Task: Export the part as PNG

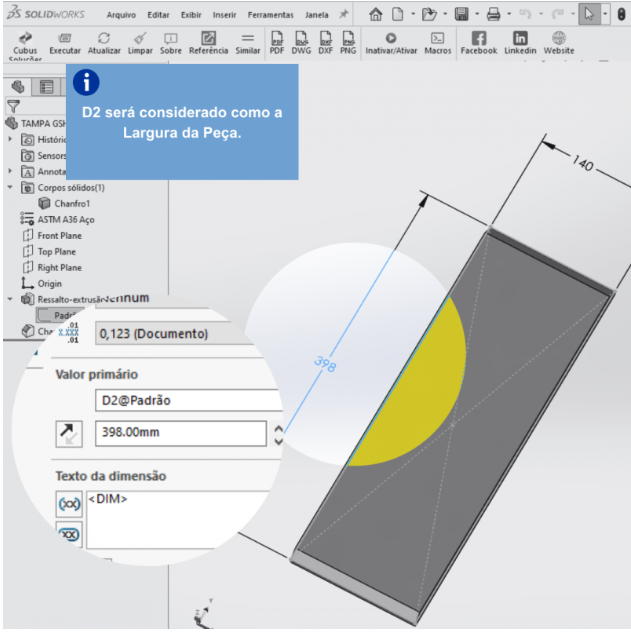Action: (348, 38)
